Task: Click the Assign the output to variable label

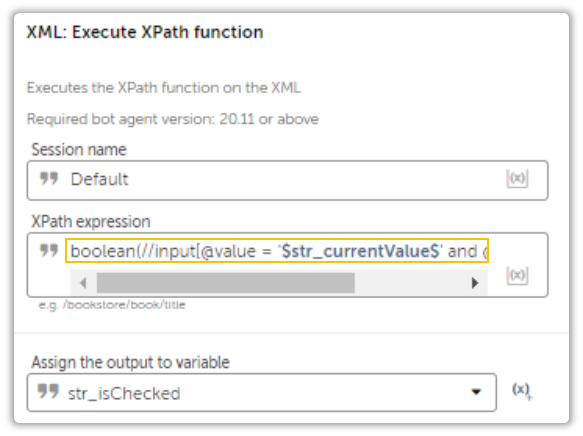Action: pyautogui.click(x=131, y=362)
